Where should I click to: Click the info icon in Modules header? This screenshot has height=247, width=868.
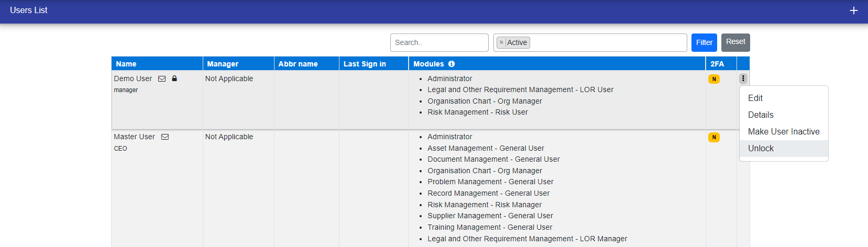pyautogui.click(x=452, y=64)
